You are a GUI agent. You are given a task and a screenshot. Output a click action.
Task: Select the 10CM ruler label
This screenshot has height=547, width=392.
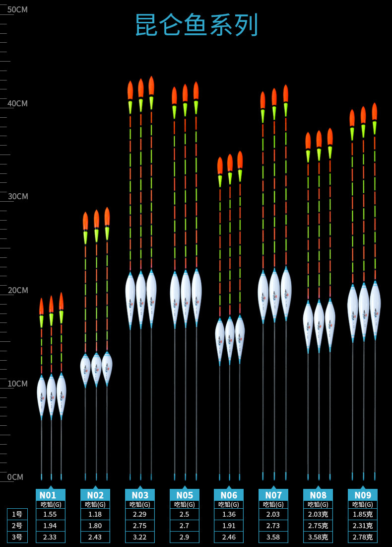pyautogui.click(x=17, y=384)
